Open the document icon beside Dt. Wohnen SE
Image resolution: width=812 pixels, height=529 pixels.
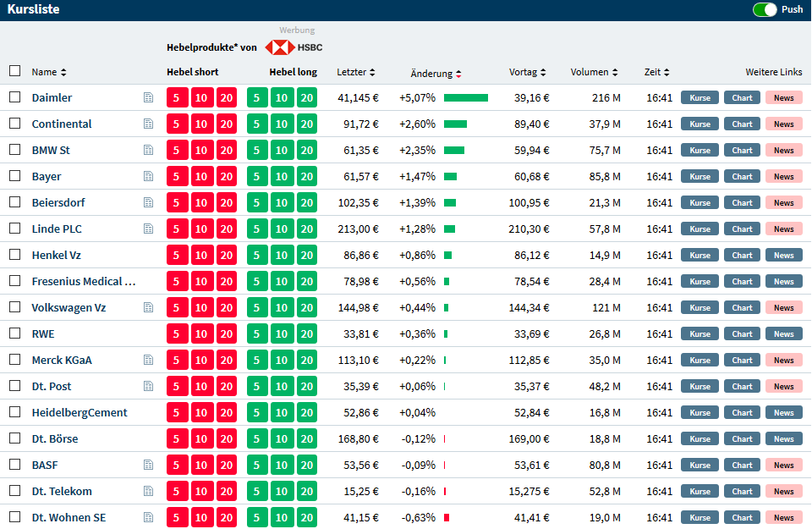(x=149, y=517)
